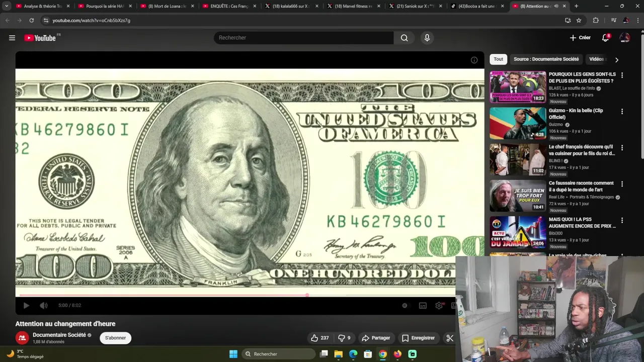
Task: Open YouTube account avatar menu
Action: [x=625, y=38]
